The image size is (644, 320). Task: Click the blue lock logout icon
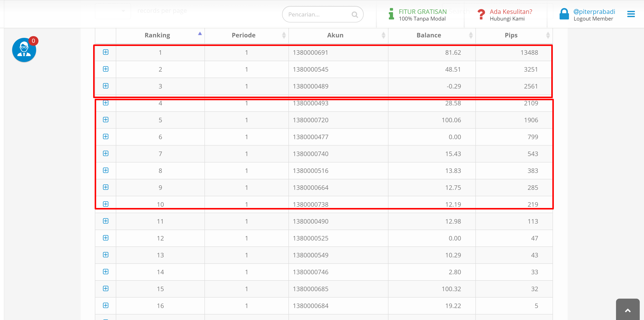pos(564,14)
